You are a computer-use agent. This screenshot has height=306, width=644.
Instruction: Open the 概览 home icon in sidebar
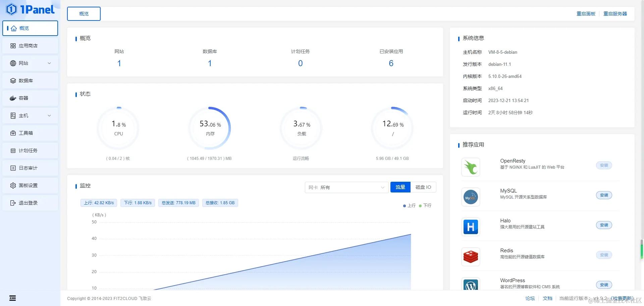pos(14,28)
